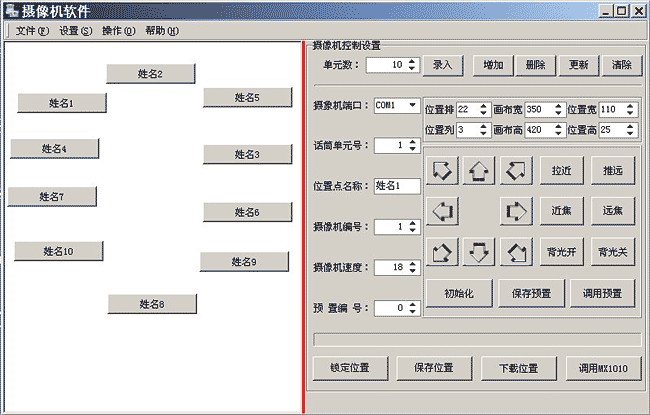The image size is (650, 415).
Task: Open the COM1 camera port dropdown
Action: (x=411, y=105)
